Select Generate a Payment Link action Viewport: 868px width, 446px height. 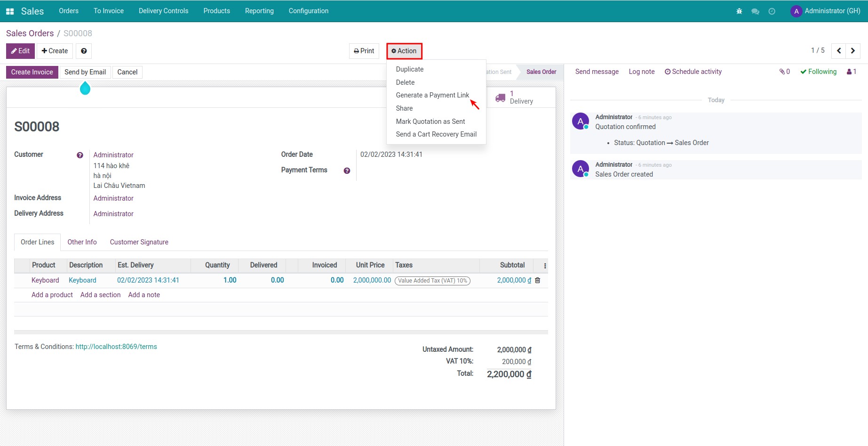(x=432, y=95)
